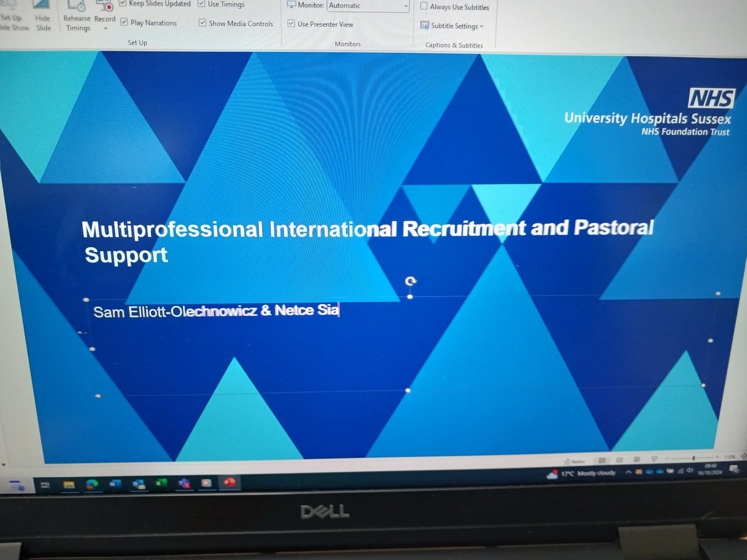Enable Always Use Subtitles checkbox
The height and width of the screenshot is (560, 747).
click(424, 7)
